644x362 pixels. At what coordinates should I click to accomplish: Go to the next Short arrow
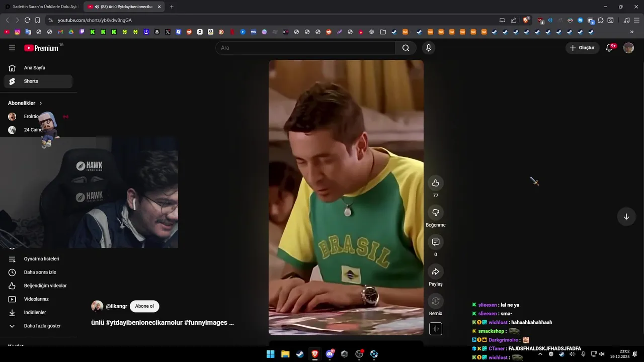click(x=626, y=217)
